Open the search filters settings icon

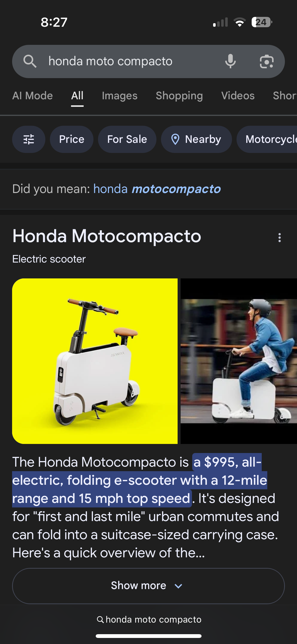point(29,139)
